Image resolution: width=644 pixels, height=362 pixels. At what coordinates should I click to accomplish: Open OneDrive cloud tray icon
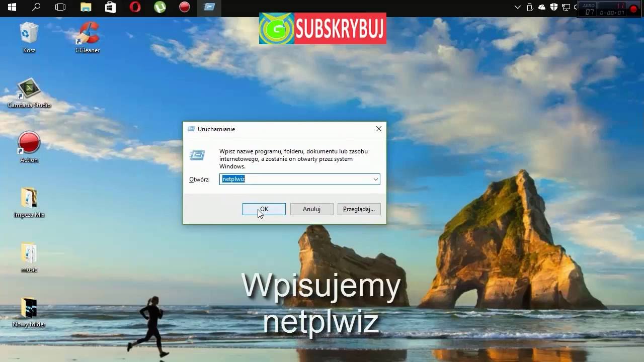(x=542, y=7)
